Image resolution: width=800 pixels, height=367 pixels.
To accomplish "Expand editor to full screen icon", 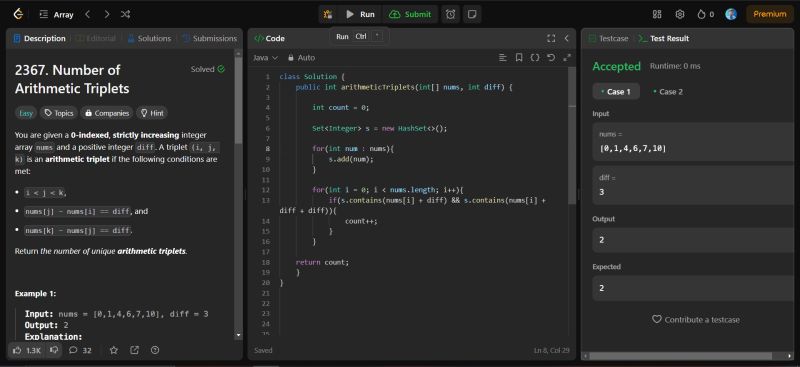I will [566, 58].
